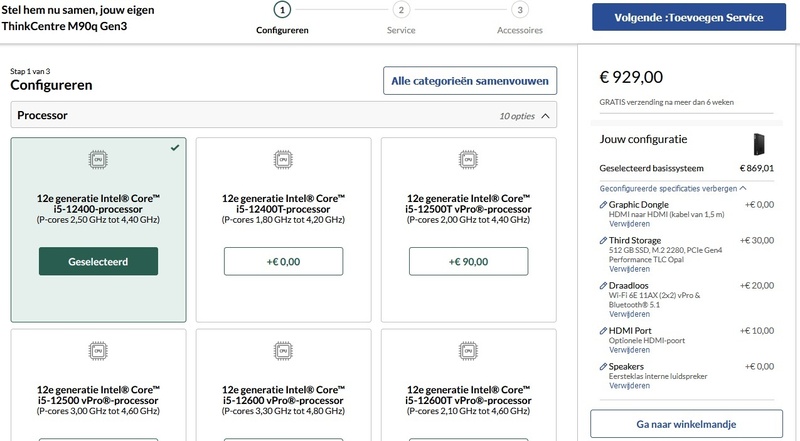Click the base system price € 869,01
This screenshot has height=441, width=800.
tap(757, 168)
